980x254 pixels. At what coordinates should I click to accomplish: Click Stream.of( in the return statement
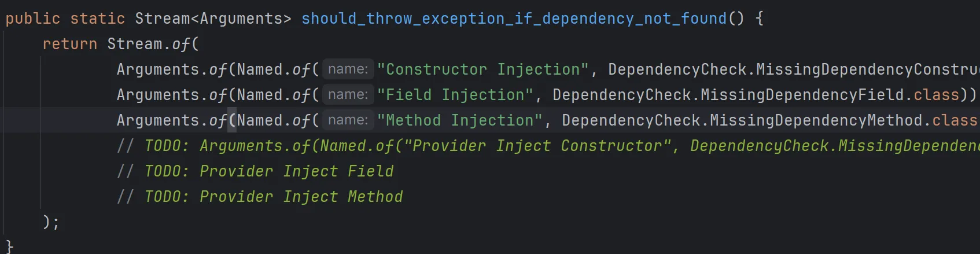[x=153, y=44]
